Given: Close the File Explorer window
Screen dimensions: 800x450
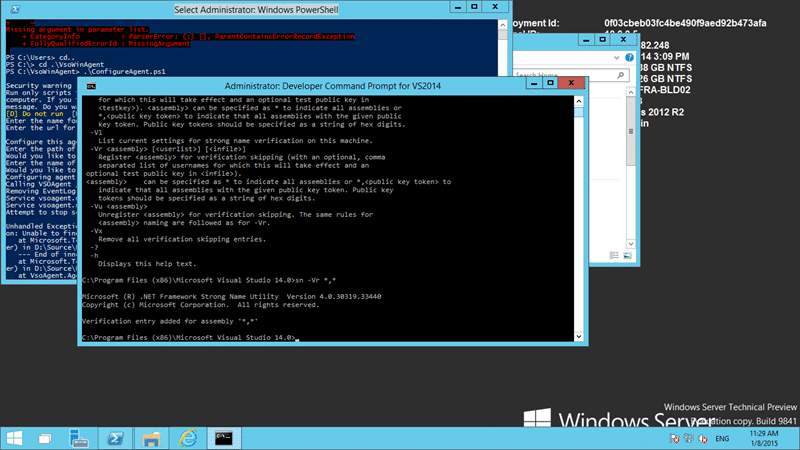Looking at the screenshot, I should pos(623,40).
